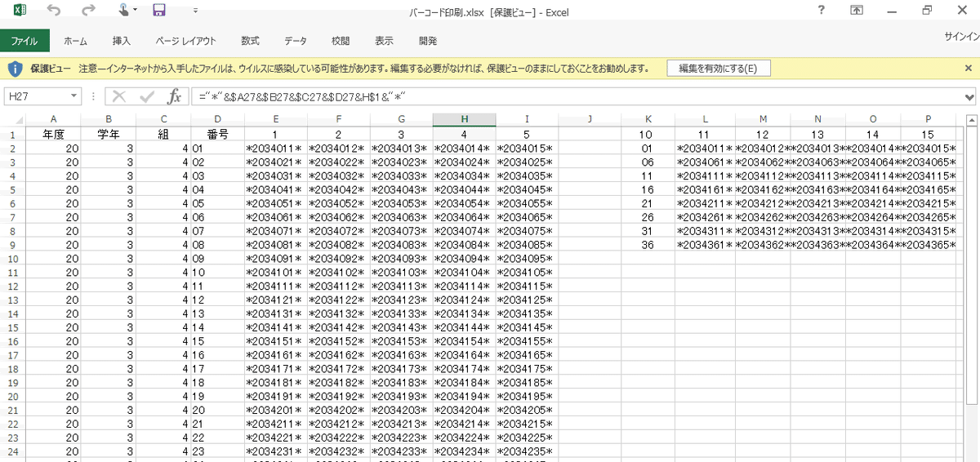The width and height of the screenshot is (980, 462).
Task: Click the formula Enter checkmark icon
Action: click(x=147, y=97)
